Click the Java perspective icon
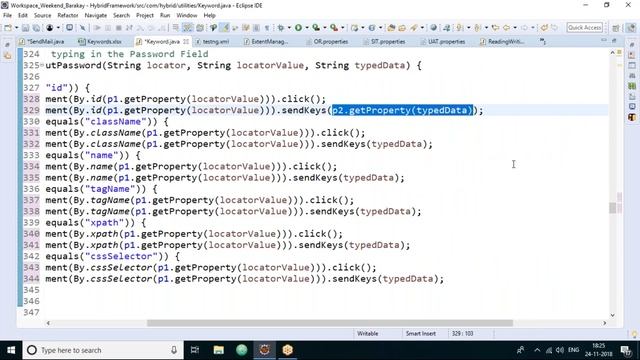640x360 pixels. (x=631, y=28)
